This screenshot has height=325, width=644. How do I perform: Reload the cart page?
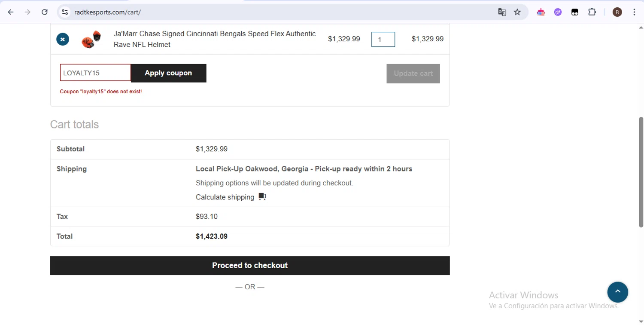pyautogui.click(x=44, y=12)
